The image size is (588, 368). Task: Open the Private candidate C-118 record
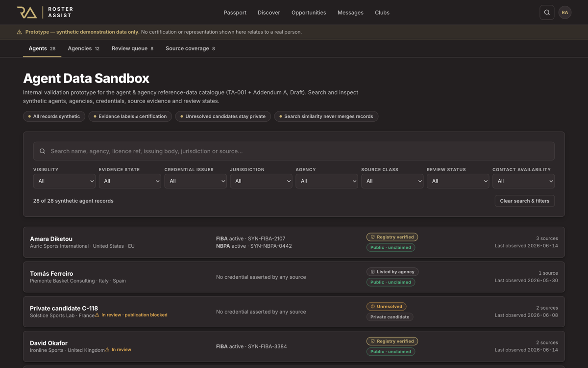pos(294,312)
